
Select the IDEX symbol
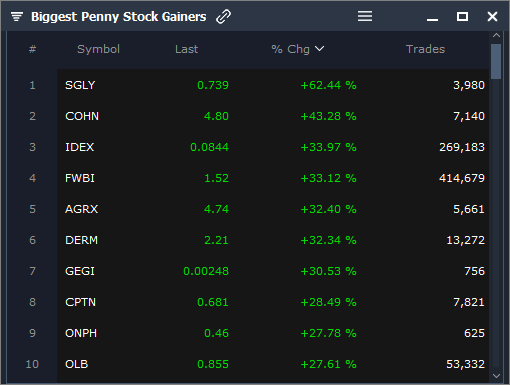coord(80,147)
